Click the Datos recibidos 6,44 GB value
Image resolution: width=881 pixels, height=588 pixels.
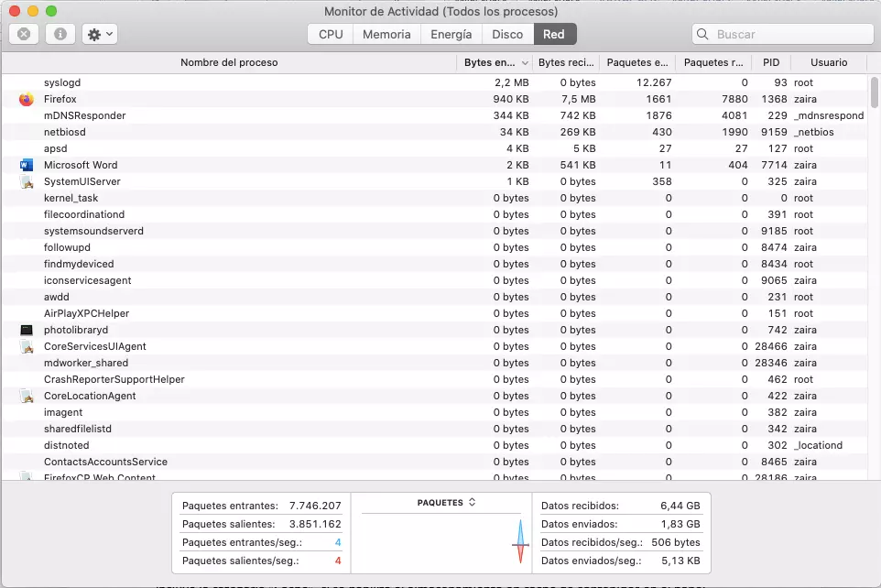[680, 506]
